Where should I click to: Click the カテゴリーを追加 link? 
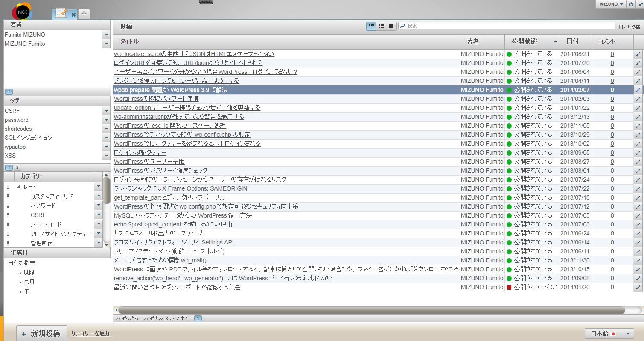coord(90,333)
